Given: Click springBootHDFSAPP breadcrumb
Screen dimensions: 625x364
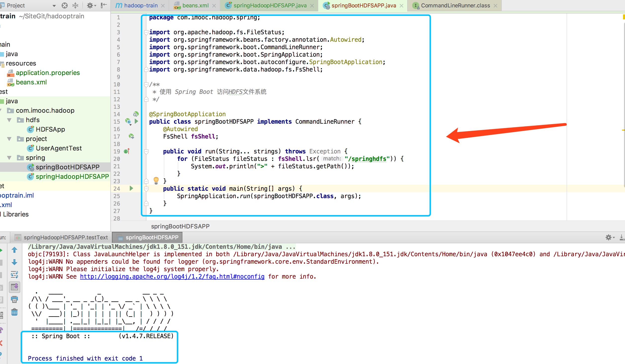Looking at the screenshot, I should (180, 226).
